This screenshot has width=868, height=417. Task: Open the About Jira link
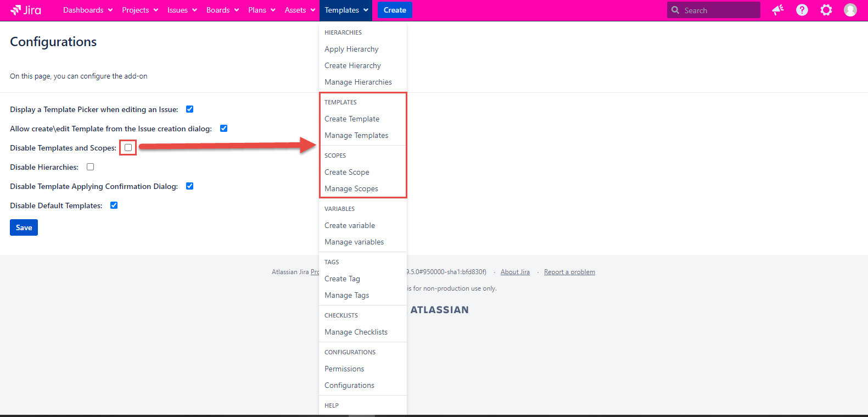[x=515, y=272]
